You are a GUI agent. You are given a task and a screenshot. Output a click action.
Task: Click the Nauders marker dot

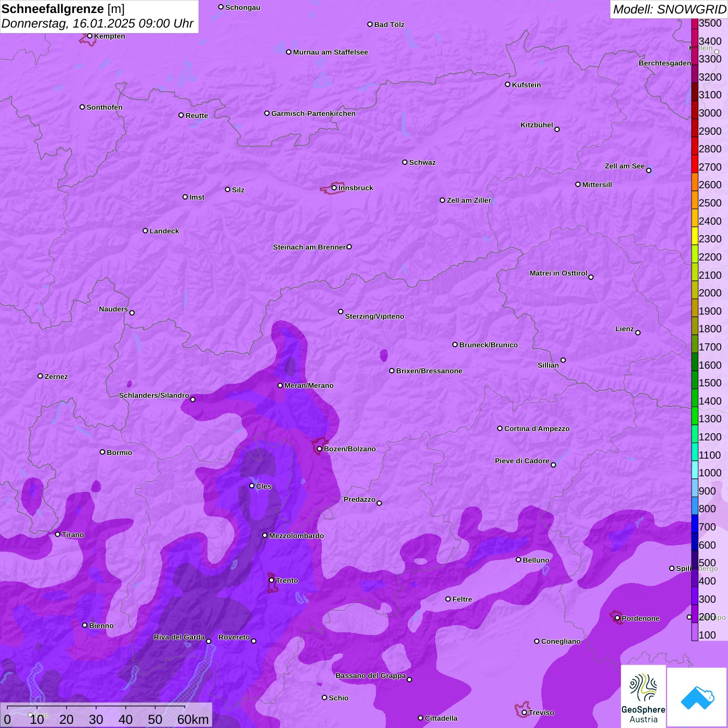click(x=132, y=313)
